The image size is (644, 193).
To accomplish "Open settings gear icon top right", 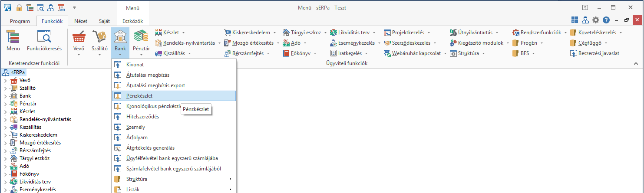I will click(x=596, y=20).
